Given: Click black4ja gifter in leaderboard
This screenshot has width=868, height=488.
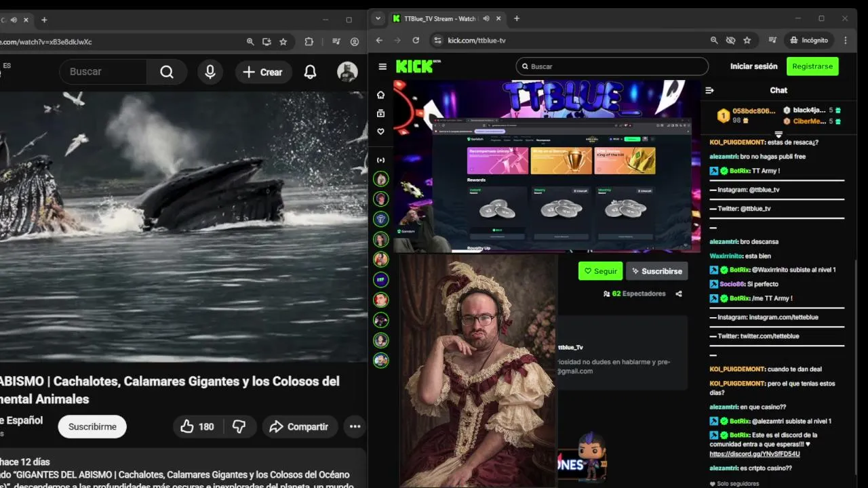Looking at the screenshot, I should (811, 110).
